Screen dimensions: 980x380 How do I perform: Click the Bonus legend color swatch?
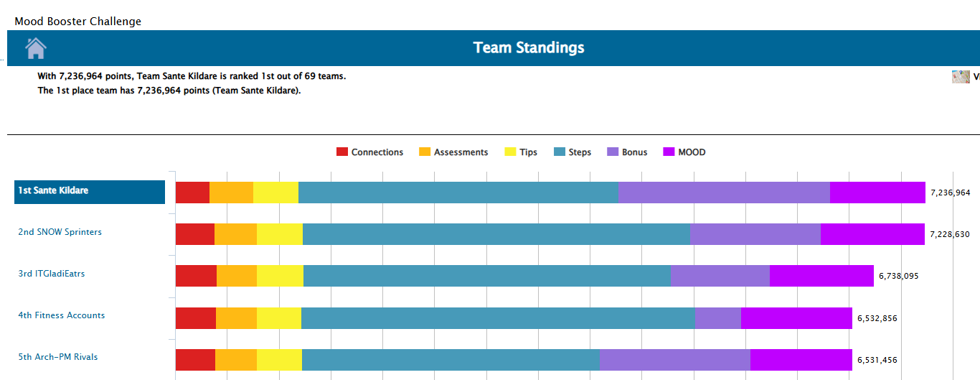[613, 152]
